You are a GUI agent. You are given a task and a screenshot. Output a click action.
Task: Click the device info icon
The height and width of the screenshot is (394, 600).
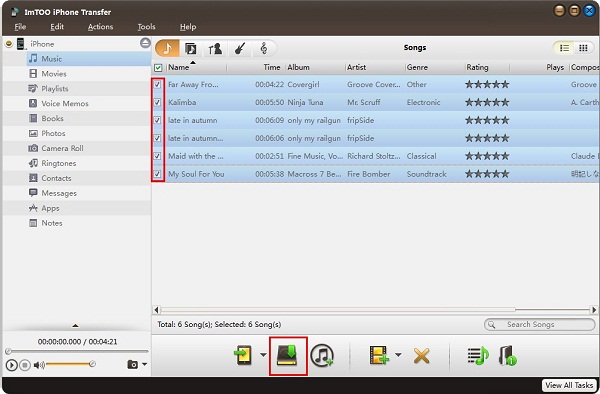507,356
